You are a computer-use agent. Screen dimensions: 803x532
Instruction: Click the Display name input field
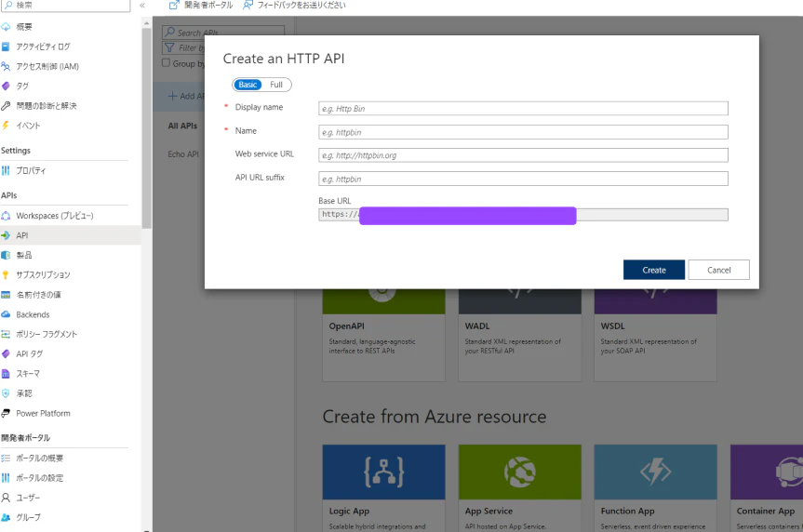click(x=523, y=109)
